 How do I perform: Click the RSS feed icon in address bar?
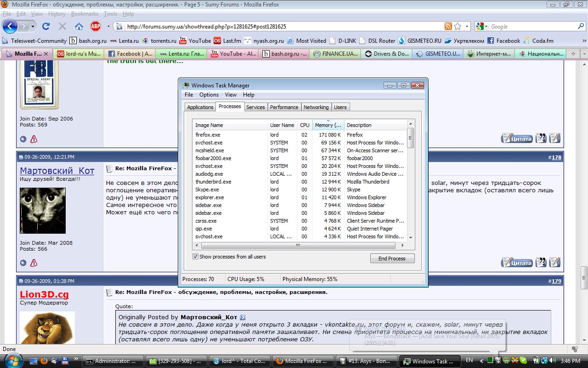[x=448, y=26]
